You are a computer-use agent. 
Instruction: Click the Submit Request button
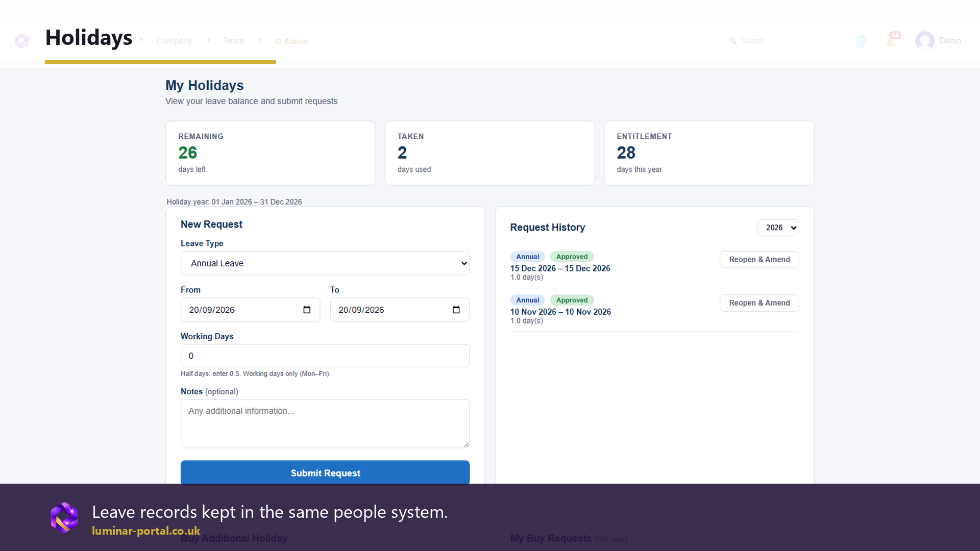[325, 472]
